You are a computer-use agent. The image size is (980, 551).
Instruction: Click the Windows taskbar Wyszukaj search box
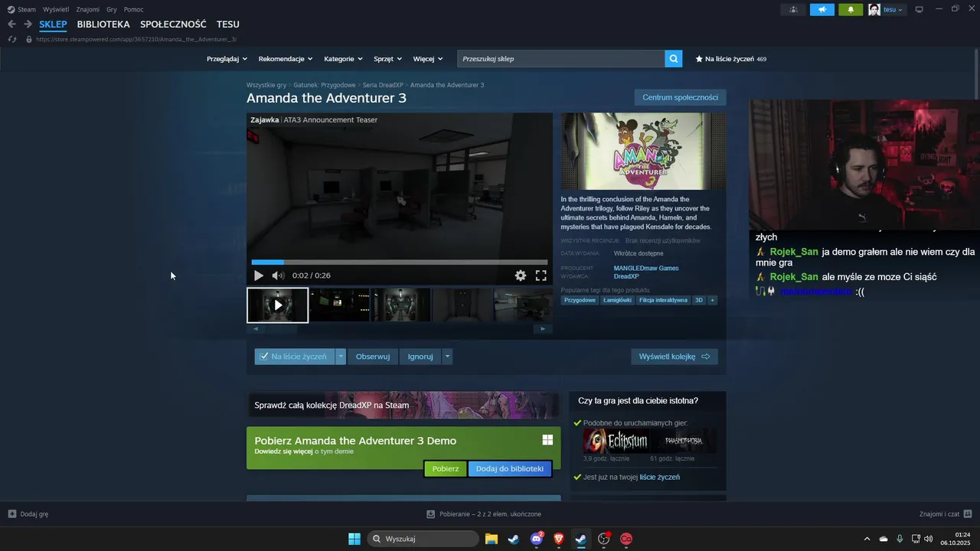pos(423,539)
